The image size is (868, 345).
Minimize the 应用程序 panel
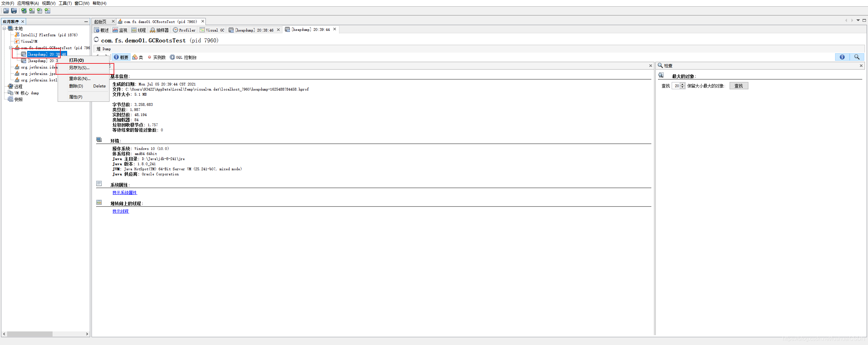(86, 21)
